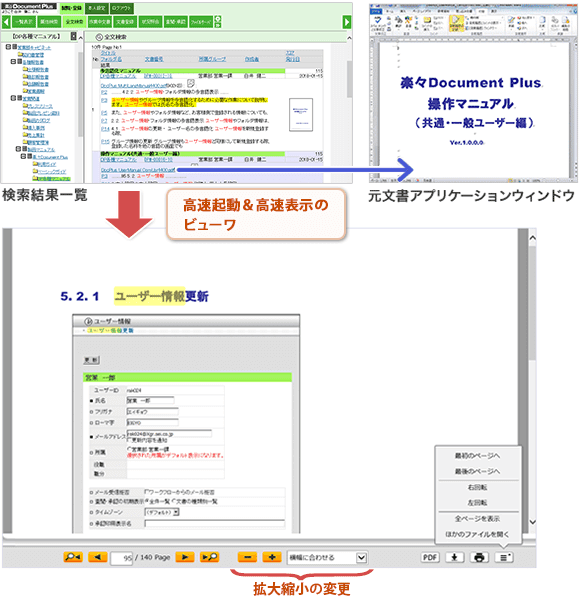Screen dimensions: 580x597
Task: Zoom out with the orange minus button
Action: (247, 557)
